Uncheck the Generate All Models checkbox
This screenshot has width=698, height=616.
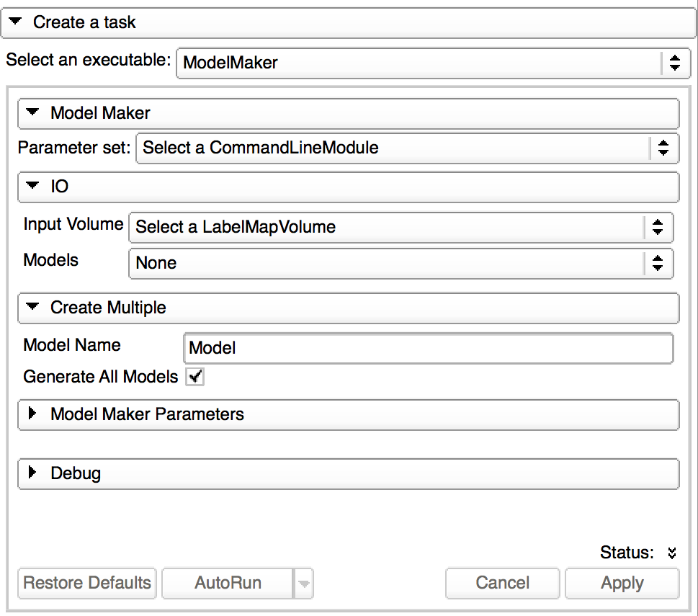pos(194,377)
